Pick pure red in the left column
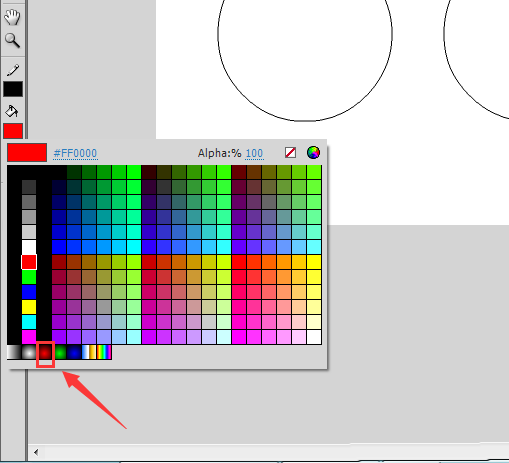This screenshot has width=509, height=463. pyautogui.click(x=29, y=262)
